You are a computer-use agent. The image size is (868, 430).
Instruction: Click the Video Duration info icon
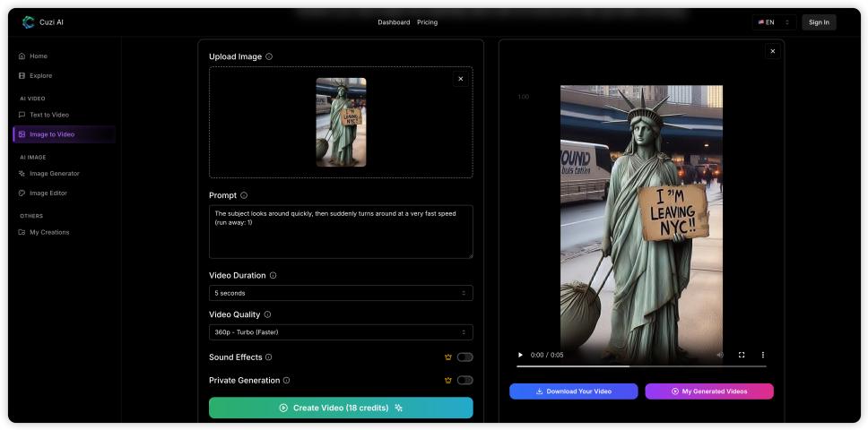click(x=273, y=276)
